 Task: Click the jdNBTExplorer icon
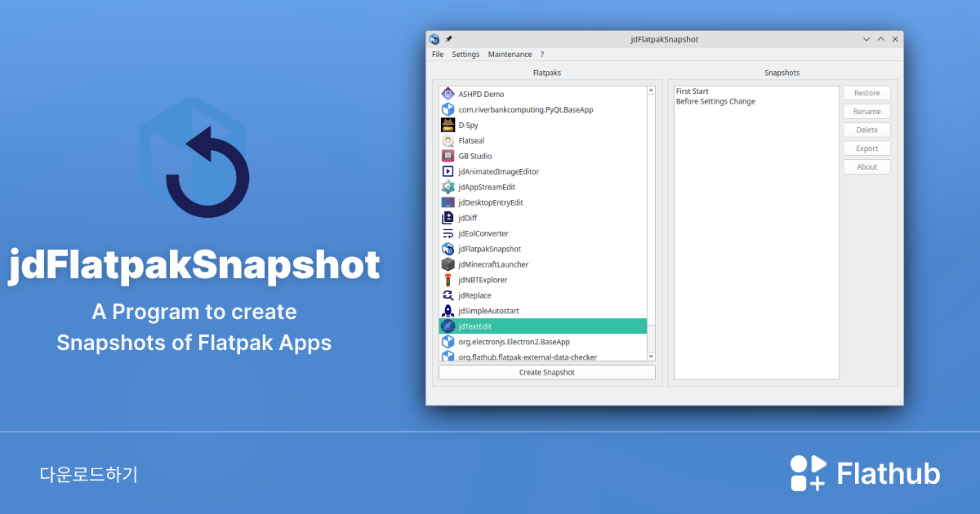pos(448,280)
